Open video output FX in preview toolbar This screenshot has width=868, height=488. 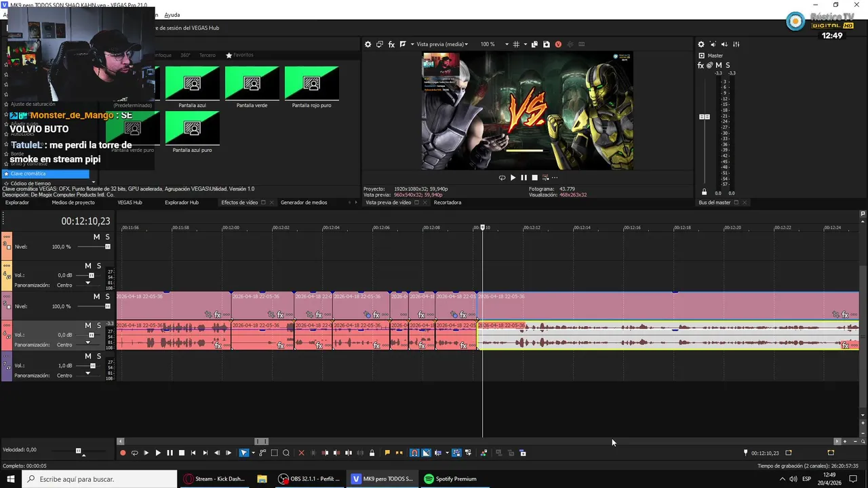(x=391, y=44)
